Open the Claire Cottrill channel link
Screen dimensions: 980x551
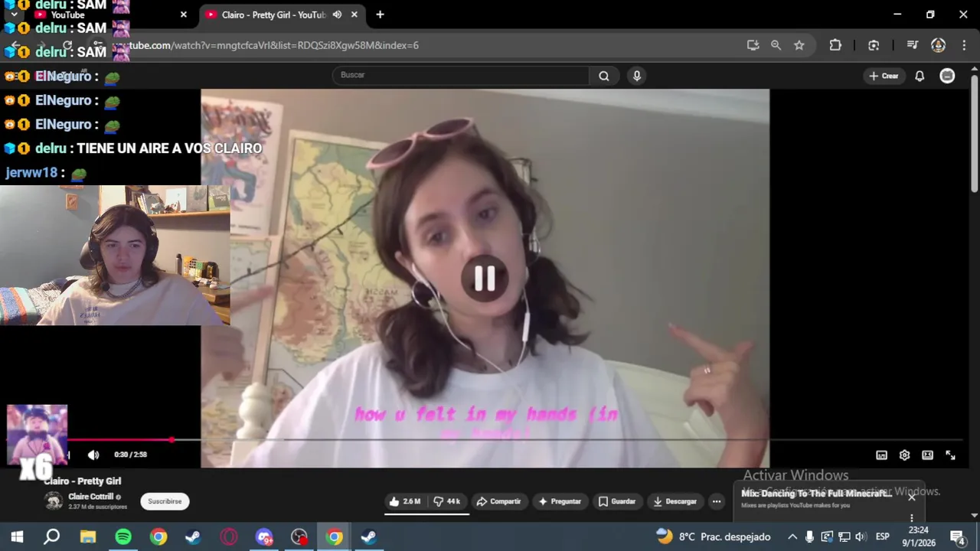[x=90, y=497]
